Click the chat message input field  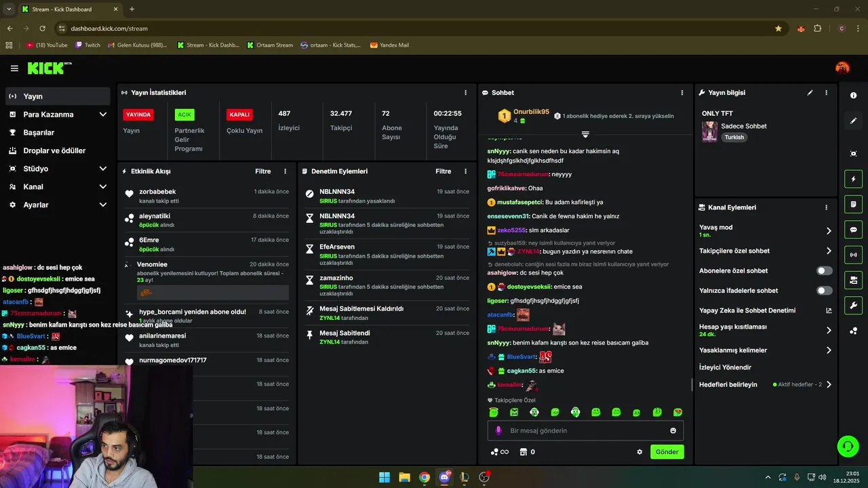tap(585, 430)
